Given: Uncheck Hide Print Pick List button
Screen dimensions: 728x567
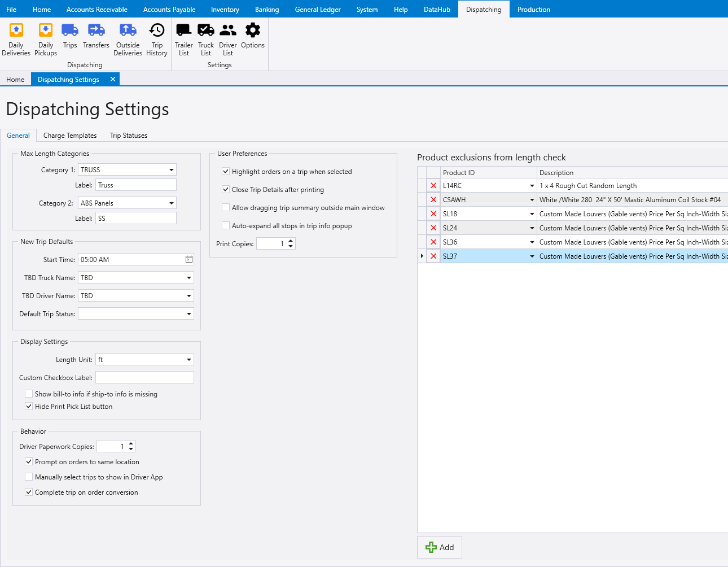Looking at the screenshot, I should pyautogui.click(x=29, y=406).
